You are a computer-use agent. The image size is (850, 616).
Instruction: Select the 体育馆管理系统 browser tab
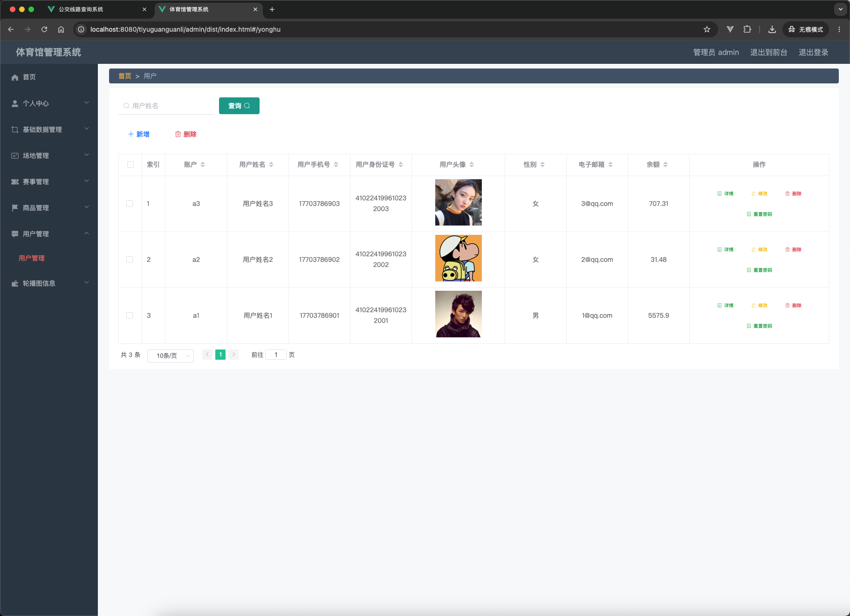pos(209,9)
